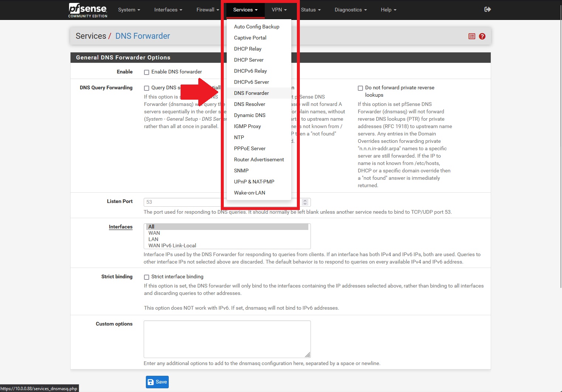Click the Interfaces field label link
This screenshot has width=562, height=392.
[121, 227]
